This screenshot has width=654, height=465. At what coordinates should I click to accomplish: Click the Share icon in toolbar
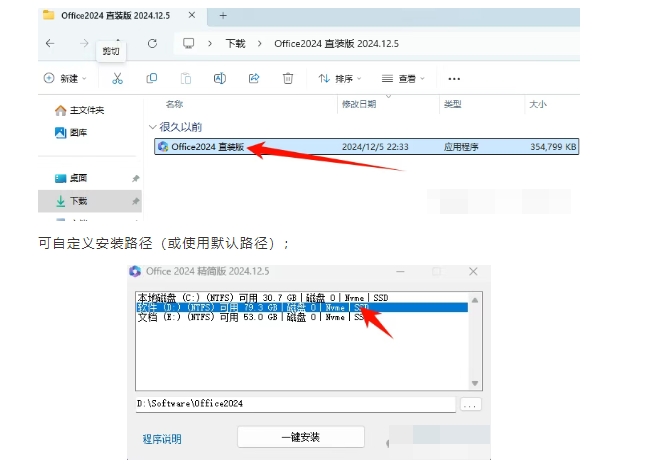(254, 78)
